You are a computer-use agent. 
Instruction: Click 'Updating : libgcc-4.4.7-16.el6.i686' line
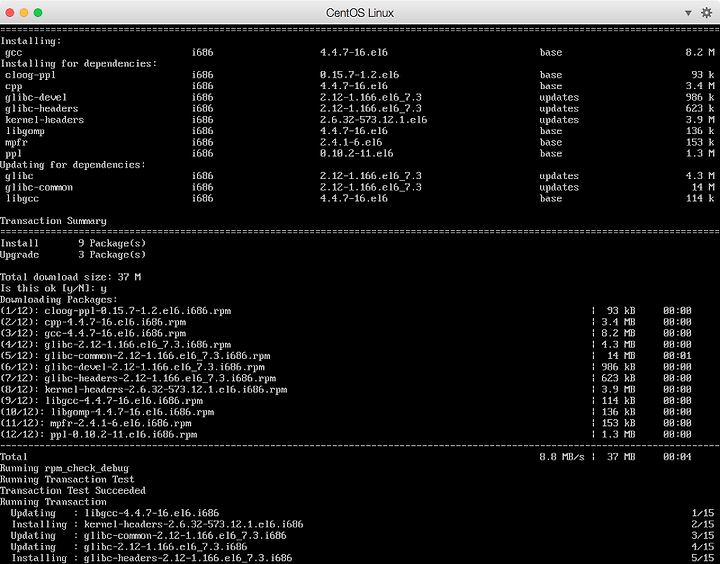115,513
